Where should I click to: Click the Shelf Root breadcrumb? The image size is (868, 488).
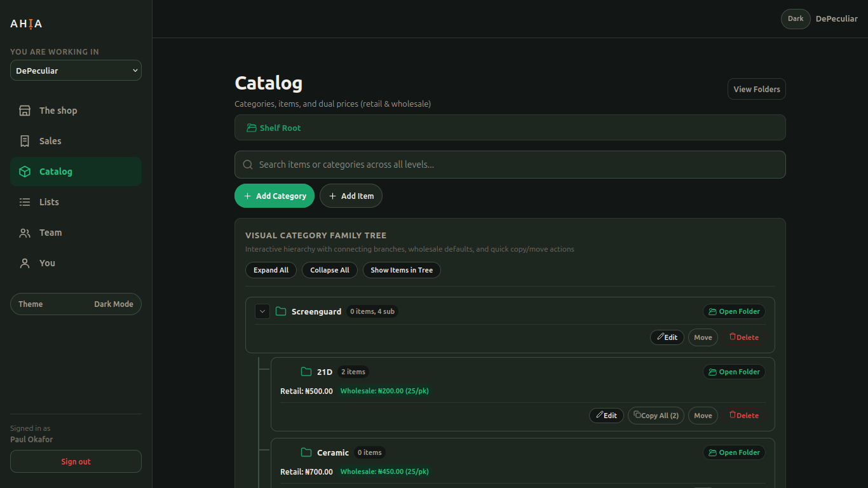[274, 128]
